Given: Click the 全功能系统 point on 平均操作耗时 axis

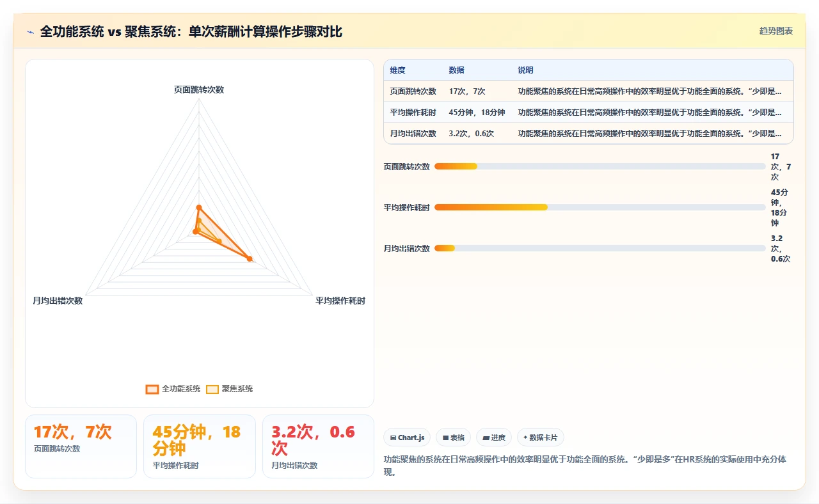Looking at the screenshot, I should coord(250,259).
